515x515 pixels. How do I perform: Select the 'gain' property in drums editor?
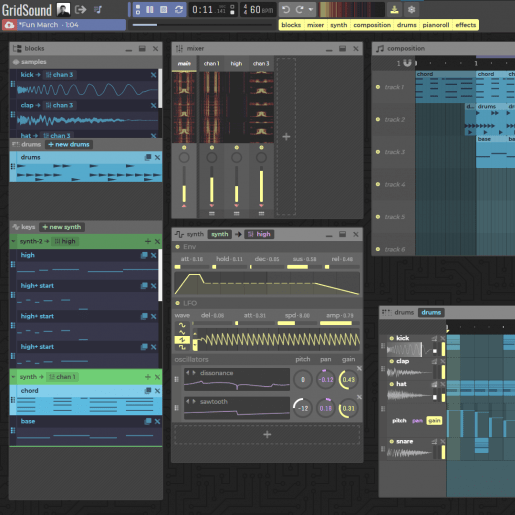click(x=434, y=421)
